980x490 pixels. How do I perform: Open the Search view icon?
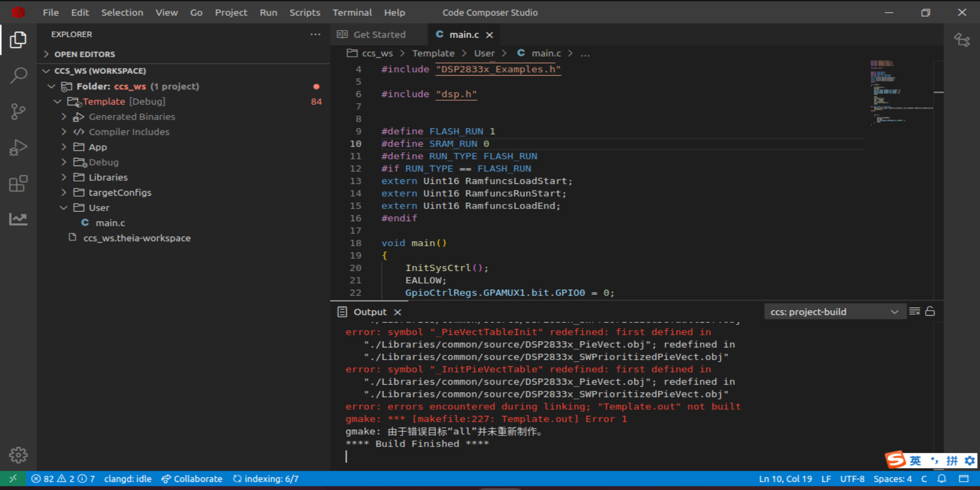[x=18, y=76]
